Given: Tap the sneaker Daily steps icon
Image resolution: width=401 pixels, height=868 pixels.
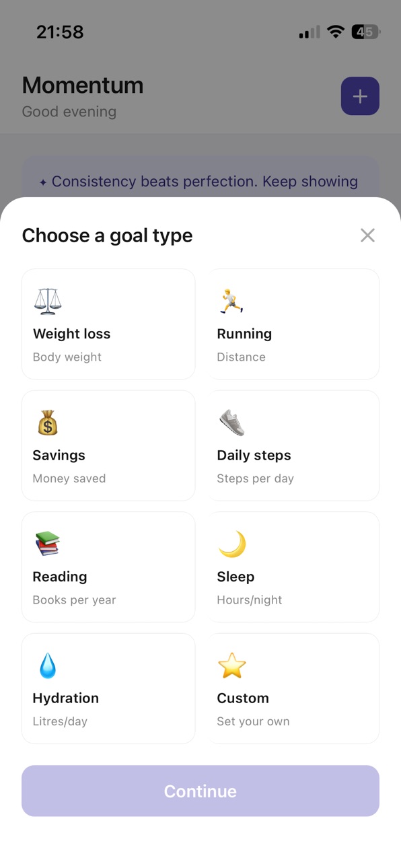Looking at the screenshot, I should point(231,423).
